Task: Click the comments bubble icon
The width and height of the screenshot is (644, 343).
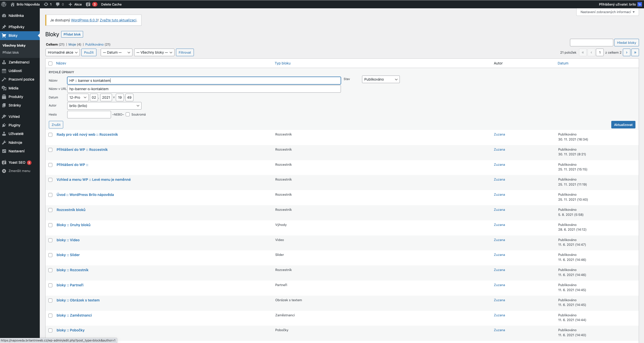Action: pyautogui.click(x=58, y=4)
